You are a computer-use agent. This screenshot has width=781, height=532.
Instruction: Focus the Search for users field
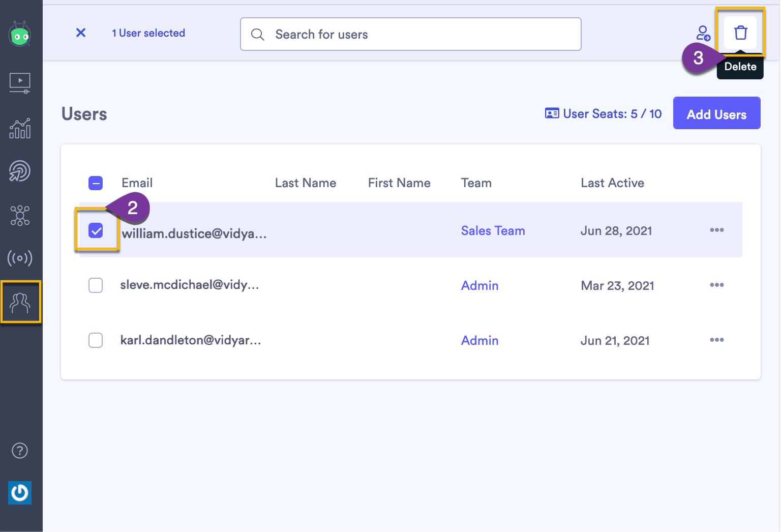(x=411, y=34)
